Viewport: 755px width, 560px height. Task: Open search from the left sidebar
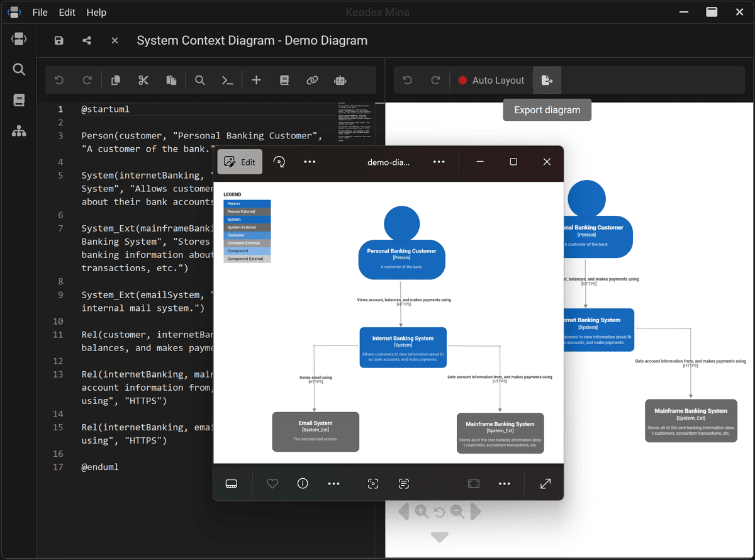pyautogui.click(x=19, y=69)
